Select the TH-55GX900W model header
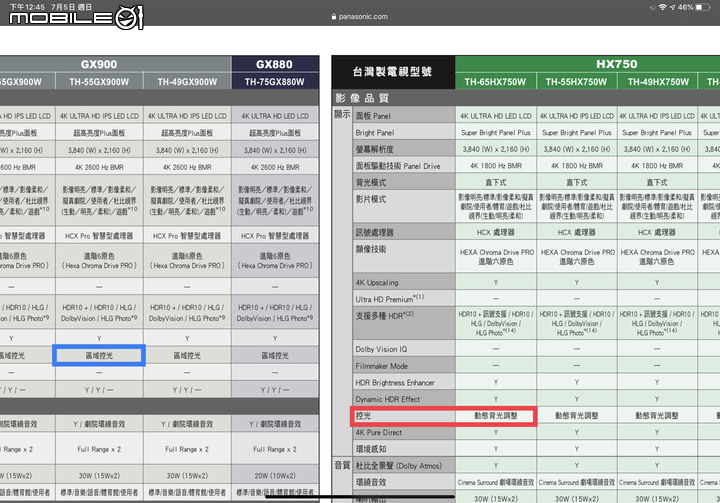The height and width of the screenshot is (503, 720). click(99, 82)
